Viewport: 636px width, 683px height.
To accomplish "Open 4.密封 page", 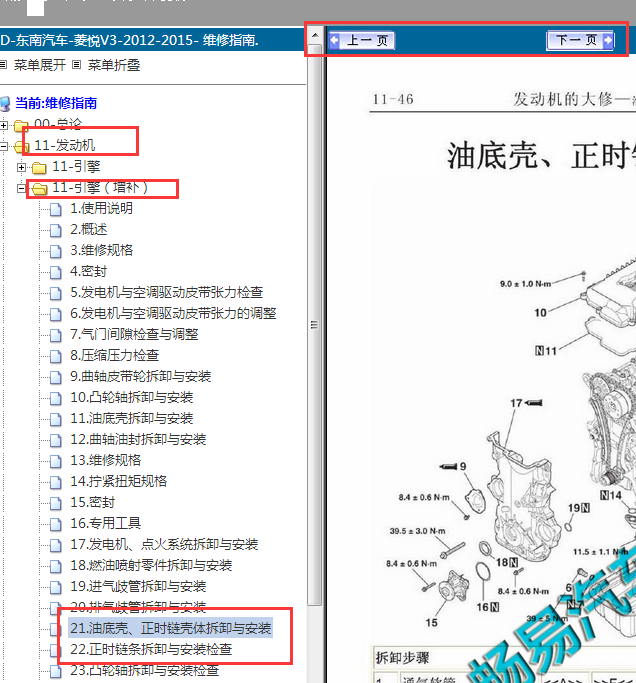I will point(88,271).
